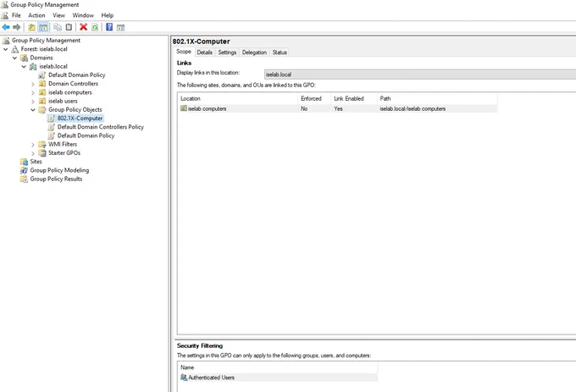Toggle the Show/Hide Console Tree toolbar icon
The width and height of the screenshot is (576, 392).
(43, 27)
